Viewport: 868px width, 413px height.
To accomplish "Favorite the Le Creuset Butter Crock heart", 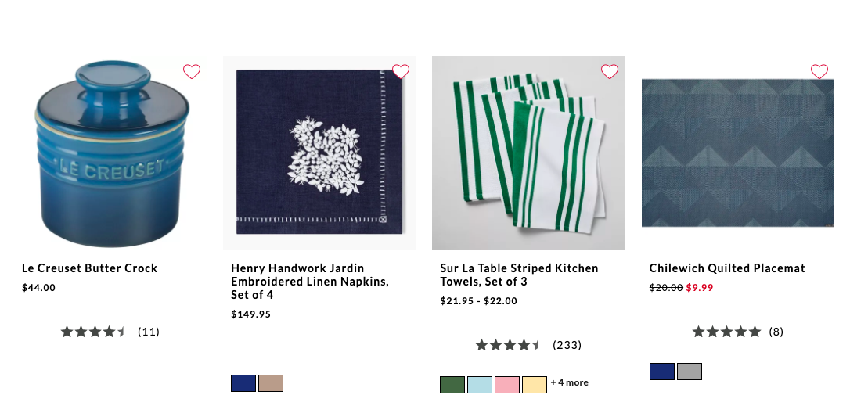I will [x=192, y=72].
